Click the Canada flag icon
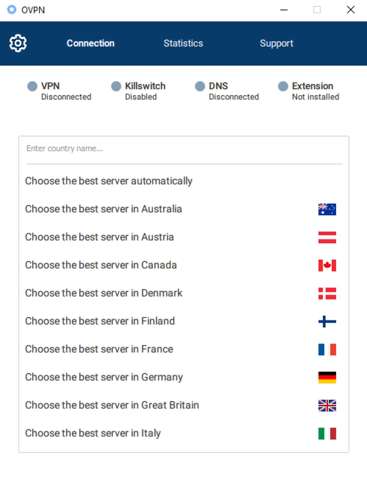Viewport: 367px width, 500px height. [x=327, y=265]
